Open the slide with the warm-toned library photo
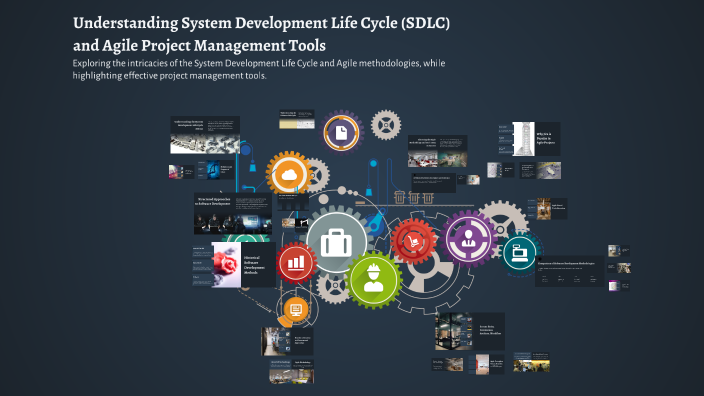Image resolution: width=704 pixels, height=396 pixels. click(547, 209)
